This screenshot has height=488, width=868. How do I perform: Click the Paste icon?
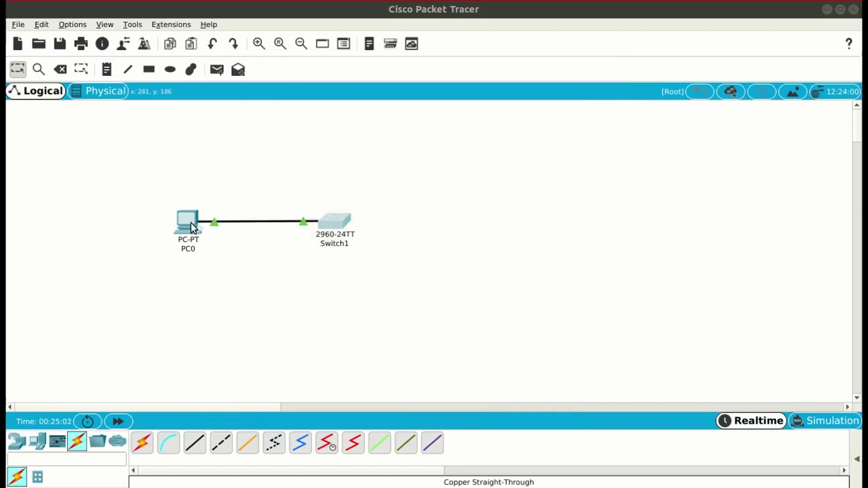coord(191,44)
